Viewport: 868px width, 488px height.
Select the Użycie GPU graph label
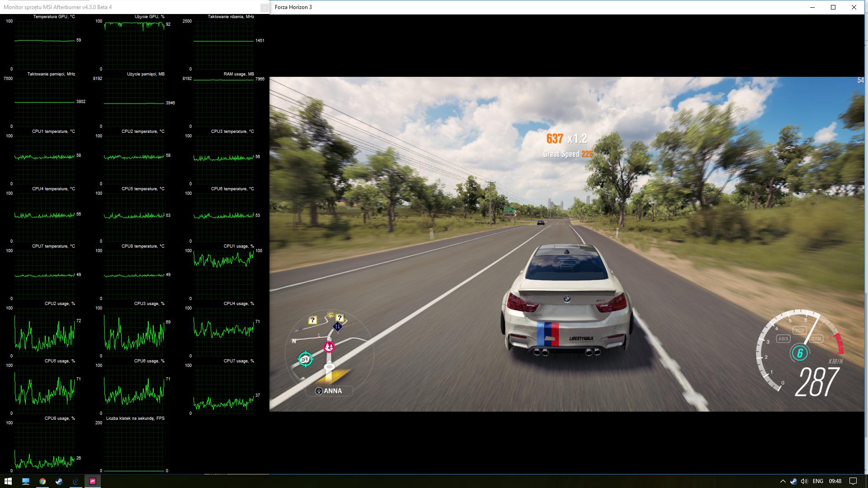coord(149,17)
